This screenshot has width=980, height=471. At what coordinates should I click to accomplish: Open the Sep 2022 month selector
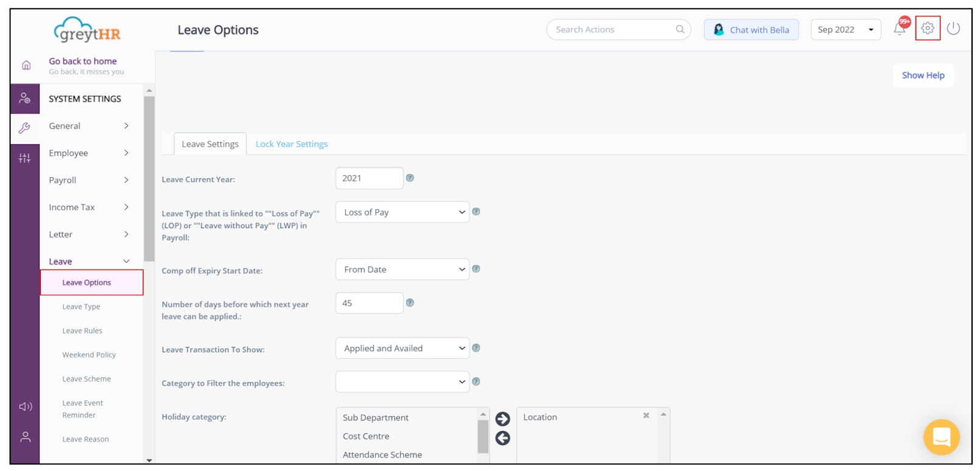tap(845, 30)
